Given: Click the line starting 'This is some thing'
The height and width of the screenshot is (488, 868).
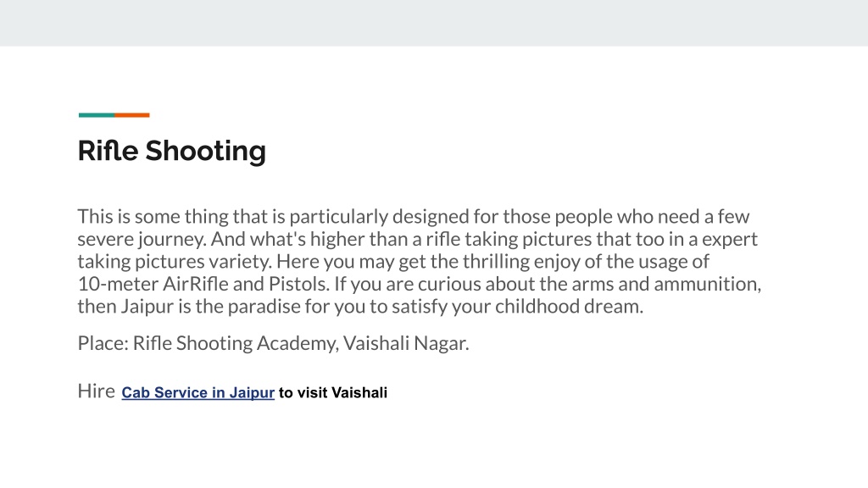Looking at the screenshot, I should (x=413, y=216).
